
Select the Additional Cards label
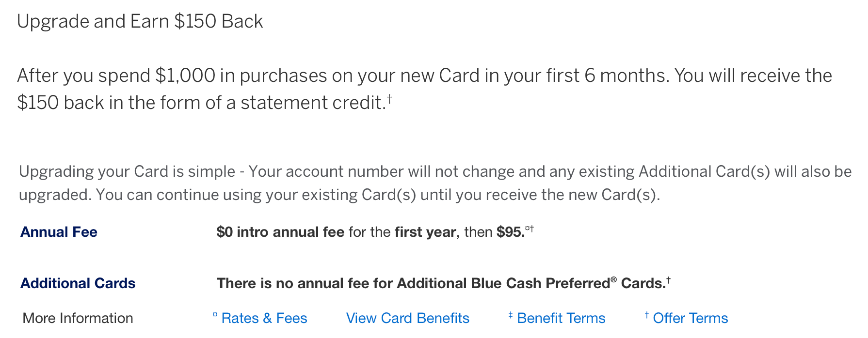[78, 283]
